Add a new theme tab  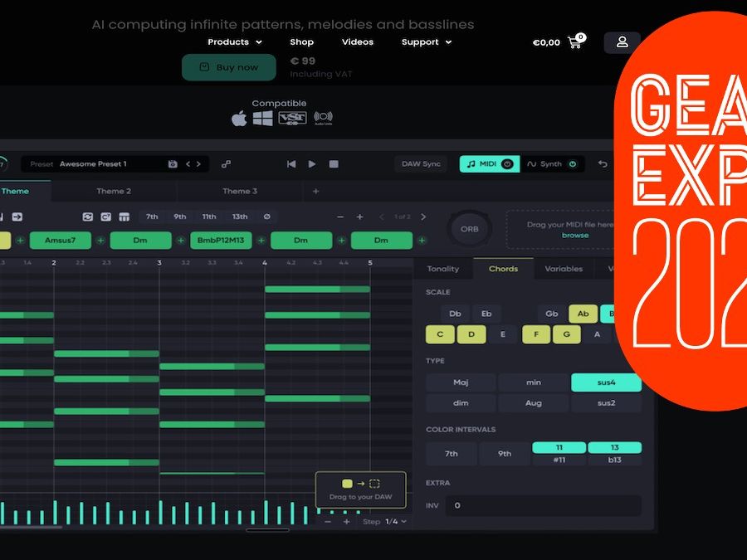click(x=315, y=191)
